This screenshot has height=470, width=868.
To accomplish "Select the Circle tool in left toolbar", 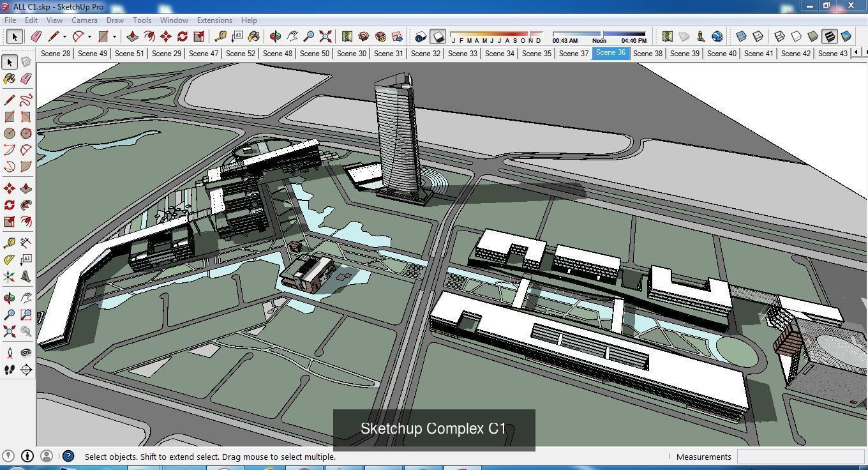I will point(10,133).
